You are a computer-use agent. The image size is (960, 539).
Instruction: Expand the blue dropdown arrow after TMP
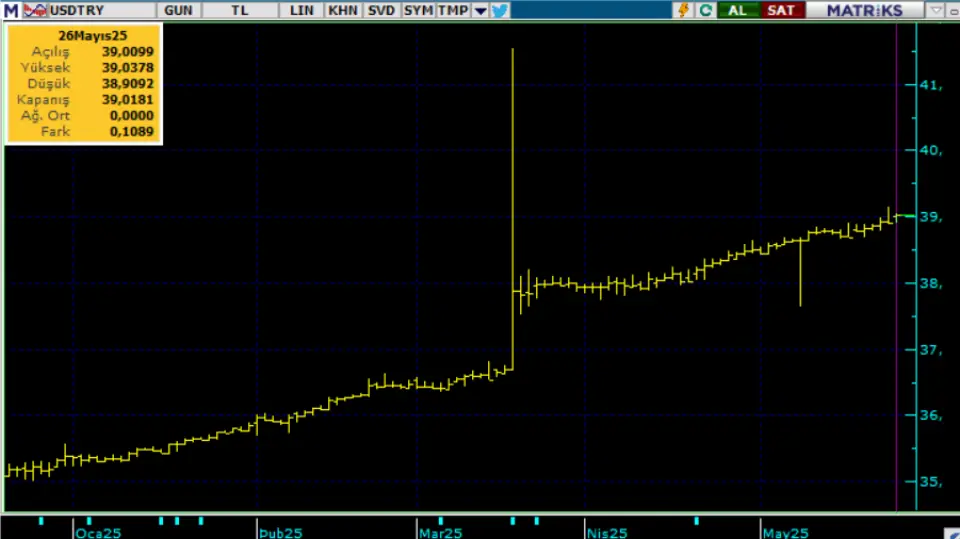point(480,10)
